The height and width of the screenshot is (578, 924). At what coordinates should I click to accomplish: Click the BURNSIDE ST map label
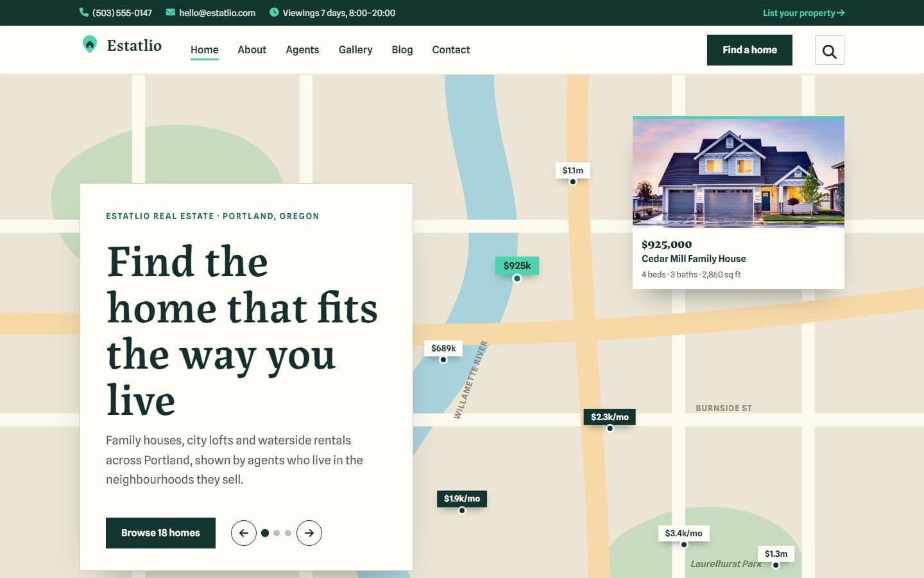tap(724, 408)
